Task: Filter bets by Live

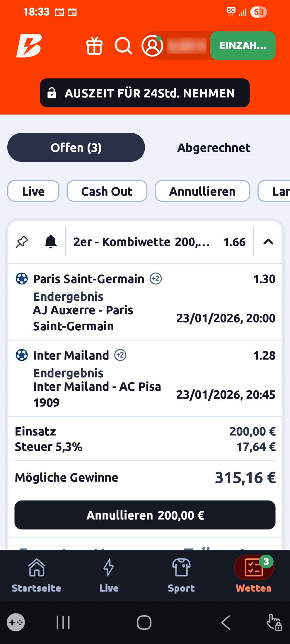Action: (33, 191)
